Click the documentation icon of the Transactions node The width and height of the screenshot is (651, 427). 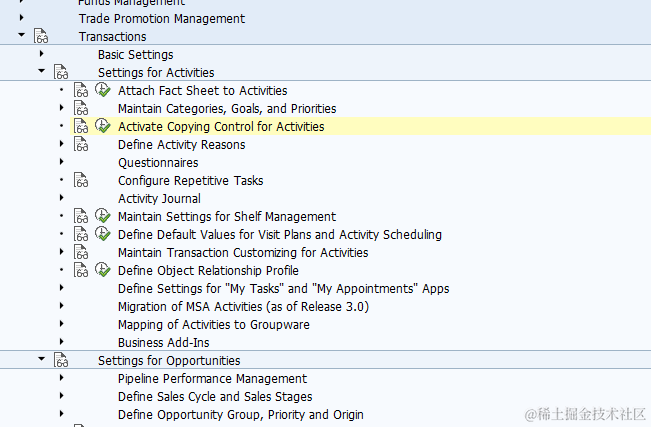point(41,37)
